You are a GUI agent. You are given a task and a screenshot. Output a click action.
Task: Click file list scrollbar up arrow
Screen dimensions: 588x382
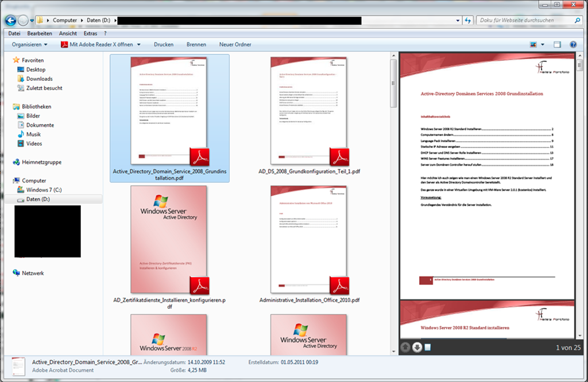[393, 56]
